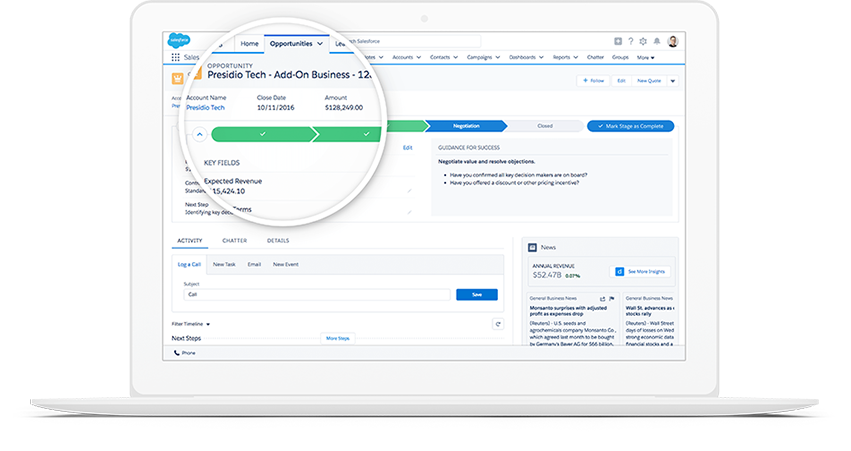Viewport: 851px width, 451px height.
Task: Click Mark Stage as Complete button
Action: (x=630, y=126)
